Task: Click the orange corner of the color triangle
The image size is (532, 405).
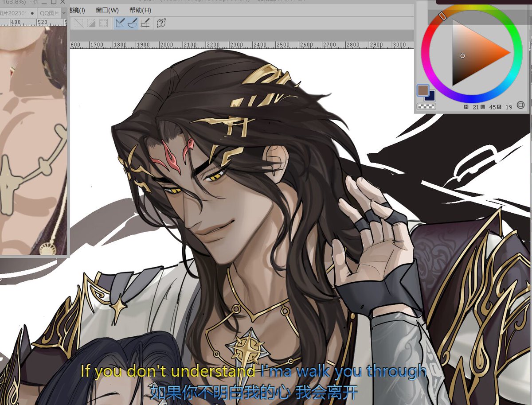Action: click(508, 52)
